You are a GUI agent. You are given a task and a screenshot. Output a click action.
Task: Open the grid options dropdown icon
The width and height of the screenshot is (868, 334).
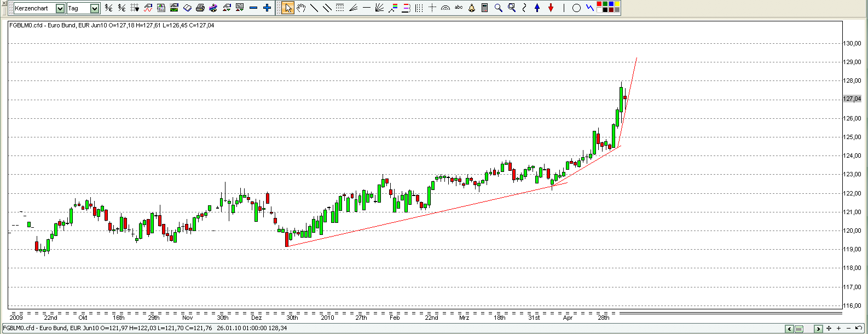(x=135, y=8)
